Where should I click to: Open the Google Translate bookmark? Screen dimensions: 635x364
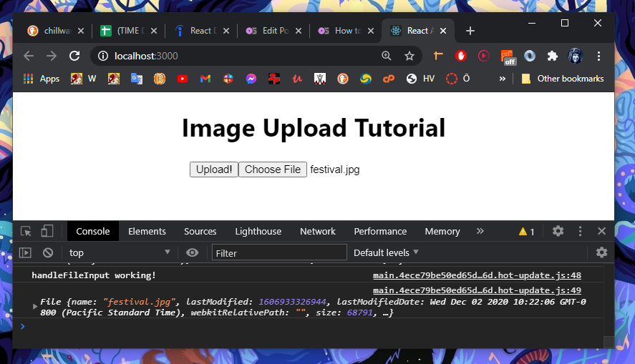tap(137, 79)
